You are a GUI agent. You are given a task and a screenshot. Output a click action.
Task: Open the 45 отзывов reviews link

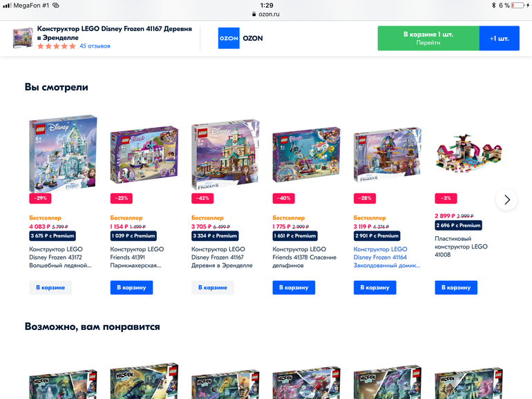point(95,46)
